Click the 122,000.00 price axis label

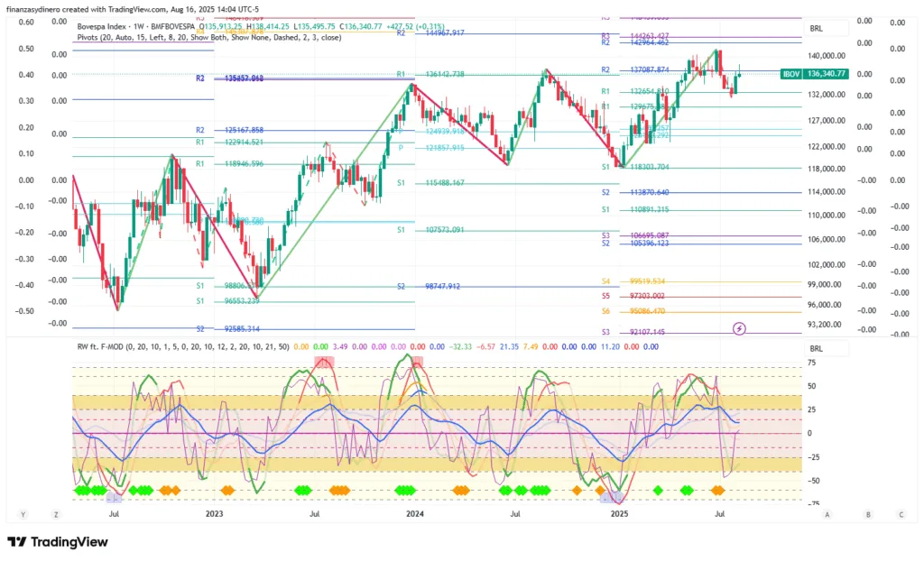[827, 147]
